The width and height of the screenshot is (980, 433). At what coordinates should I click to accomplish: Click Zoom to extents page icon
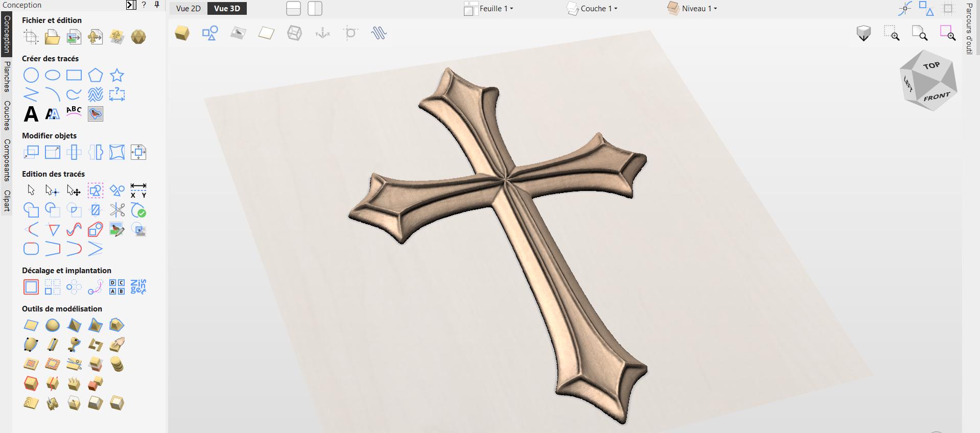[x=920, y=33]
